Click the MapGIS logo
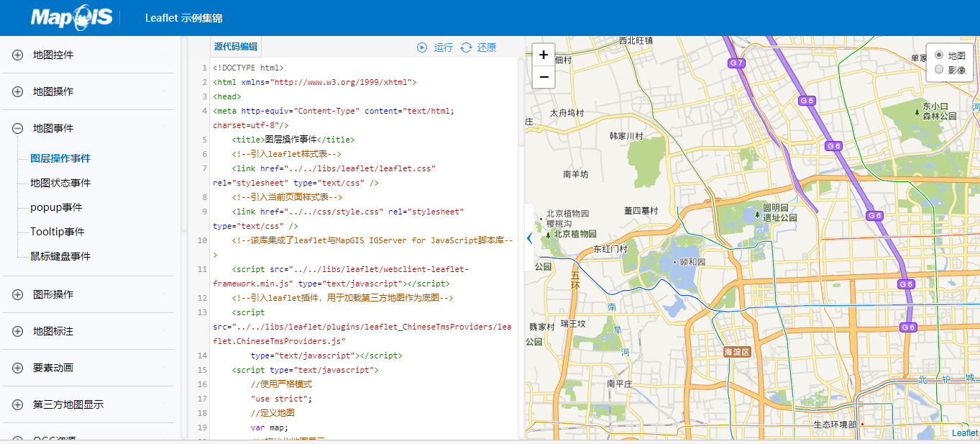 [x=72, y=17]
